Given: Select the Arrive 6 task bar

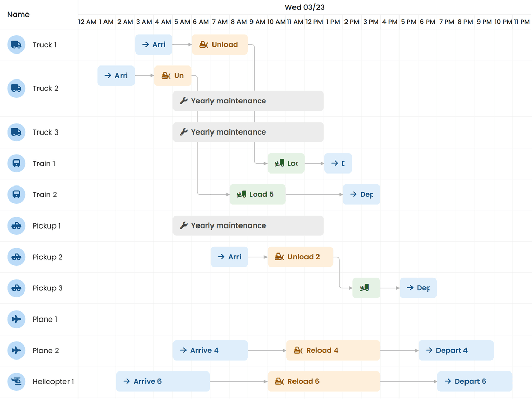Looking at the screenshot, I should click(163, 381).
